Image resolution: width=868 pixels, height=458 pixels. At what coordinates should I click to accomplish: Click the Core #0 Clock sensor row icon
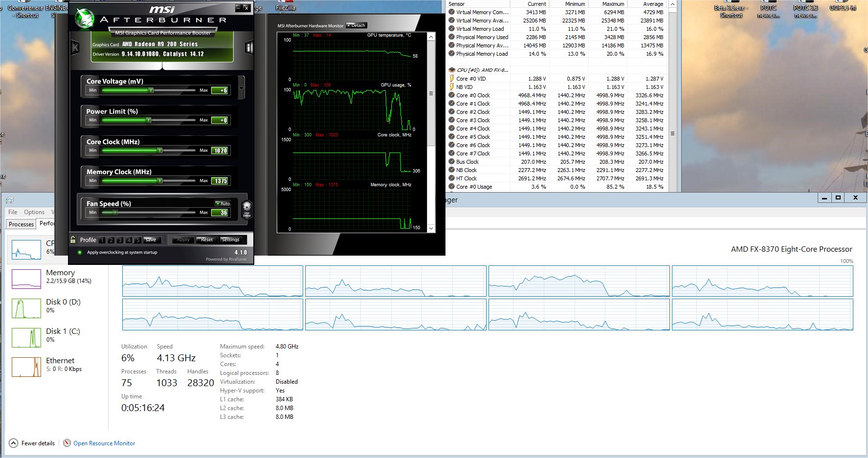pos(451,95)
